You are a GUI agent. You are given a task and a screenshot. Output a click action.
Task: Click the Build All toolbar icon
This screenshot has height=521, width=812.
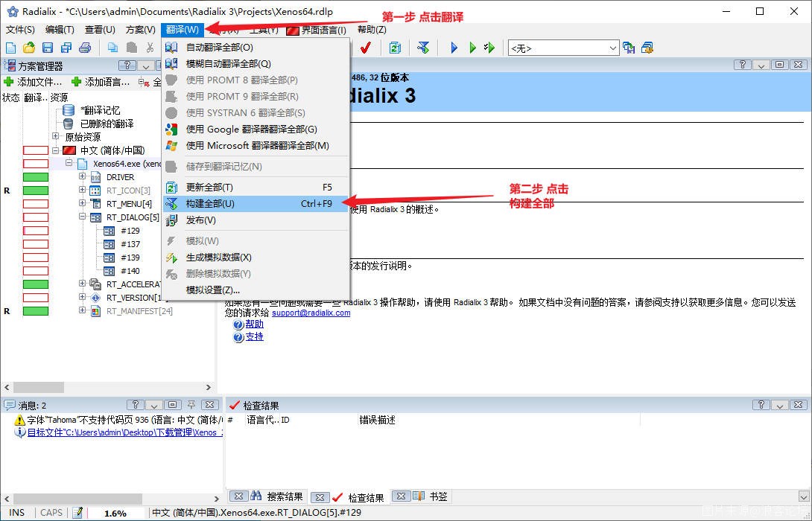[x=424, y=48]
